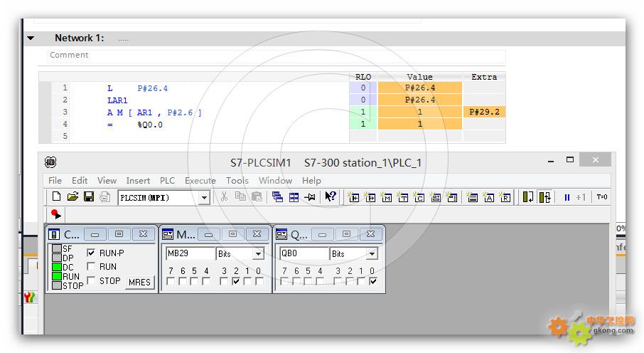
Task: Click the Tile windows icon
Action: click(x=294, y=197)
